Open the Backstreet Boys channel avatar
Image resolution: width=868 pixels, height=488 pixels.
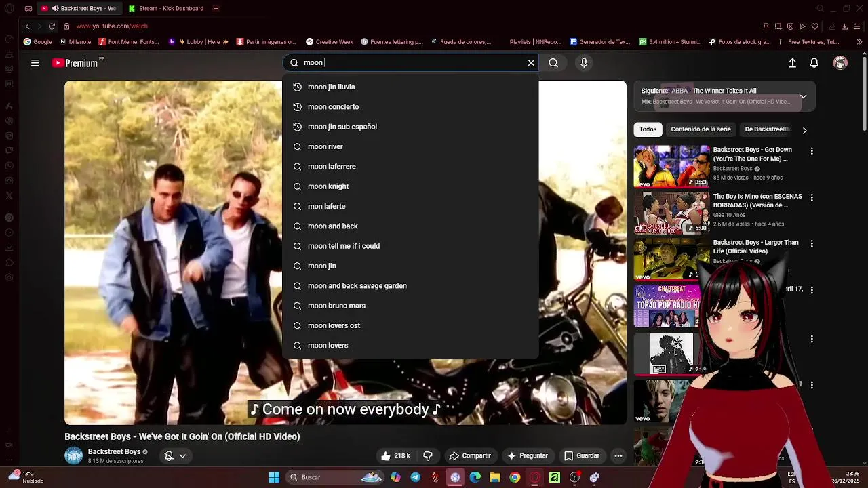[73, 455]
